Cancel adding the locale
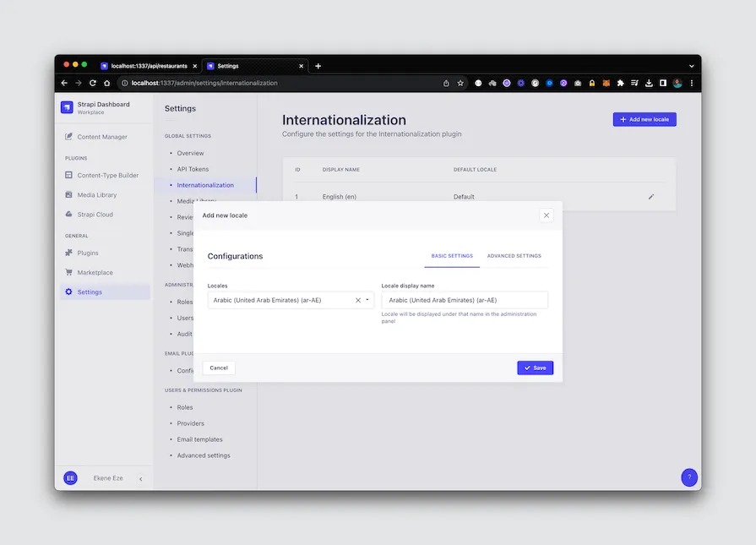 coord(218,368)
